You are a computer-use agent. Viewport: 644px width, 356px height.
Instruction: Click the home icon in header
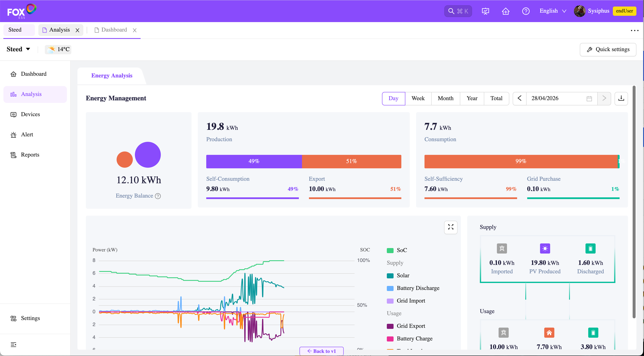(x=506, y=11)
